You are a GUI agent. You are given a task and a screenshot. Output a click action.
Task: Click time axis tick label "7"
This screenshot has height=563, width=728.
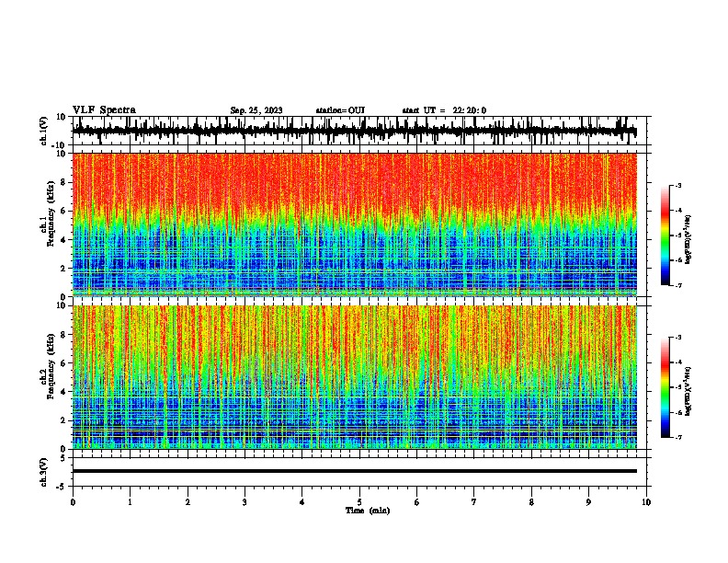pyautogui.click(x=474, y=502)
